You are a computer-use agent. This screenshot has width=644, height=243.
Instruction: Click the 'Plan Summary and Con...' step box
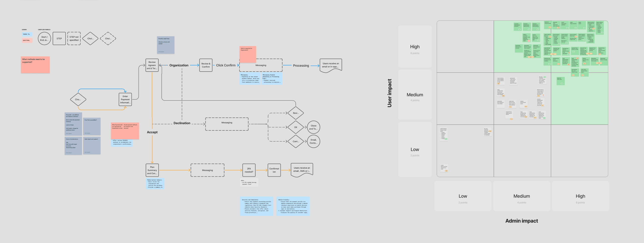[152, 170]
